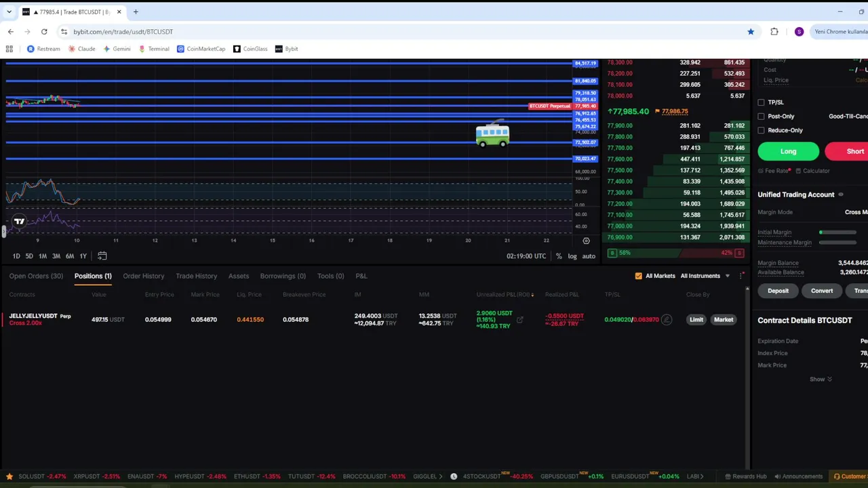868x488 pixels.
Task: Open the Assets tab
Action: pos(239,276)
